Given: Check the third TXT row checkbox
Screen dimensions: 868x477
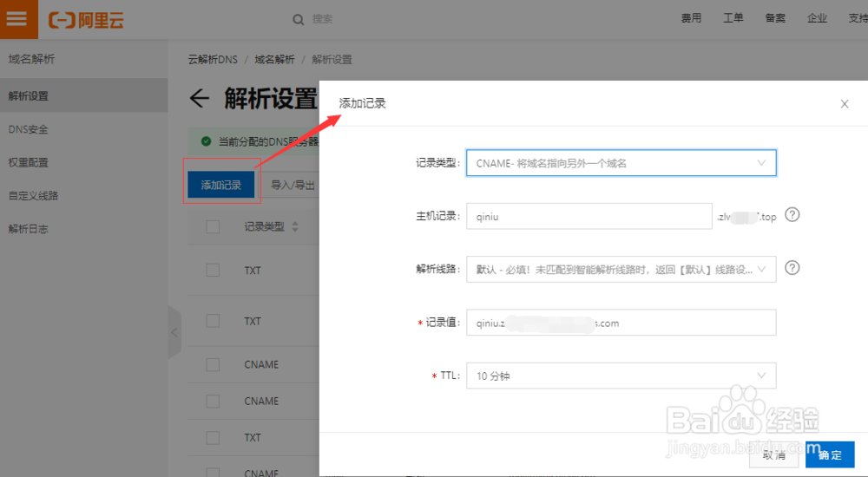Looking at the screenshot, I should (213, 438).
